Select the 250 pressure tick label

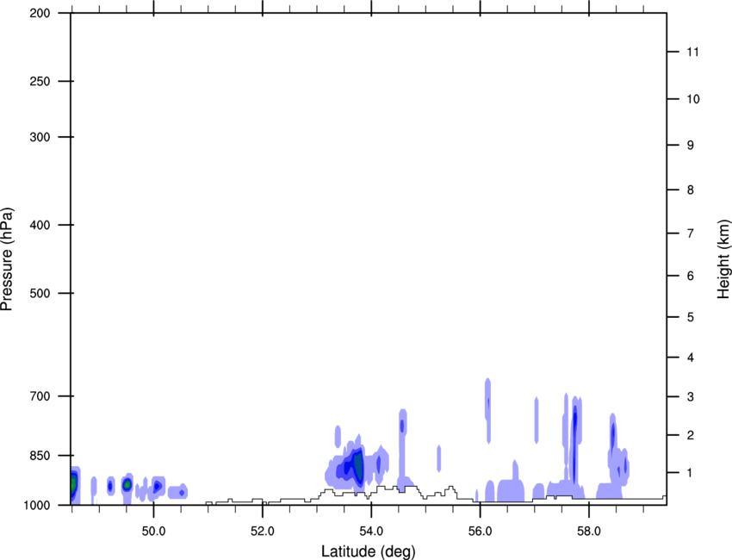pos(40,81)
